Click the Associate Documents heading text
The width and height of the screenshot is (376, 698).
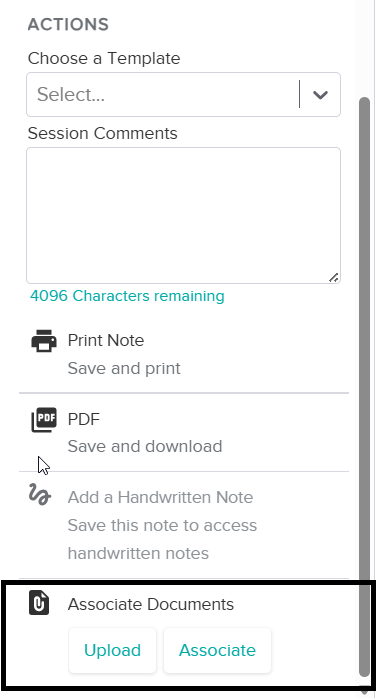tap(151, 605)
